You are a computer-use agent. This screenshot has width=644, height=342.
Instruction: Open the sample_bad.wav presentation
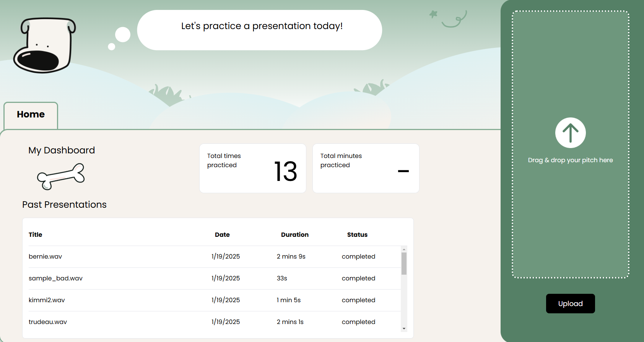coord(55,278)
